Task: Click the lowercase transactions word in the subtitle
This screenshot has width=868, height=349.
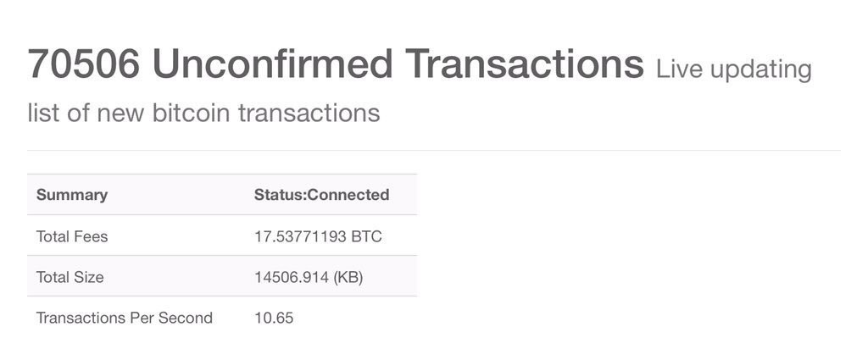Action: (x=309, y=113)
